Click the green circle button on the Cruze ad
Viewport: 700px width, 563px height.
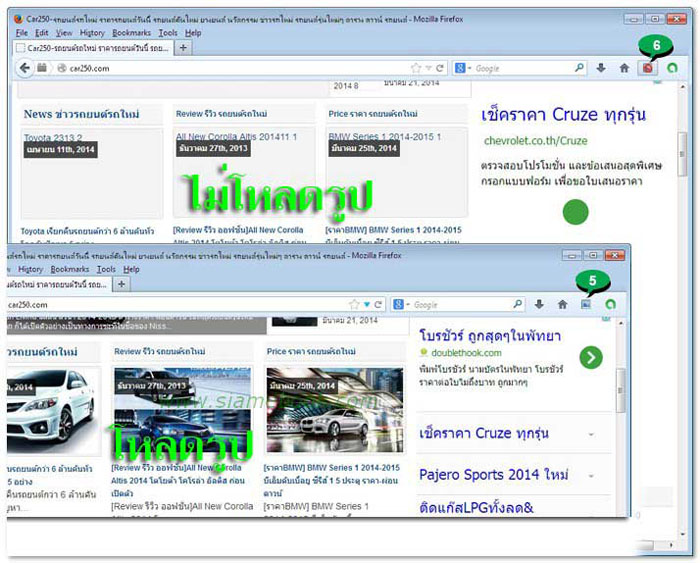coord(575,212)
